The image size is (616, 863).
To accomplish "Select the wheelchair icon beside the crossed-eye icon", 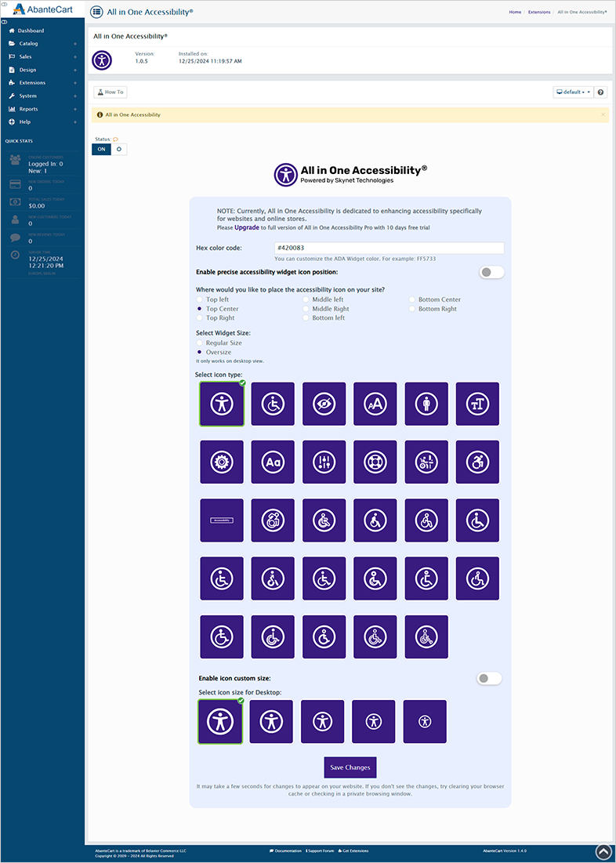I will 273,404.
